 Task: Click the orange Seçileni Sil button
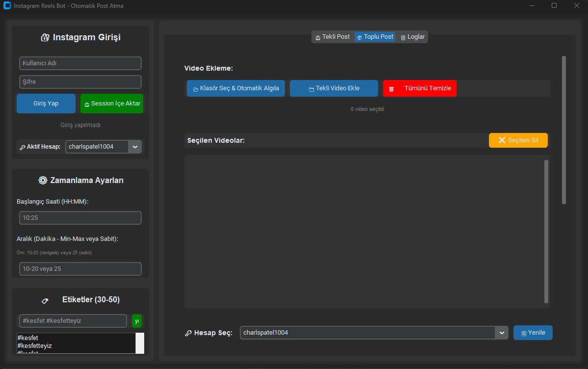click(518, 140)
